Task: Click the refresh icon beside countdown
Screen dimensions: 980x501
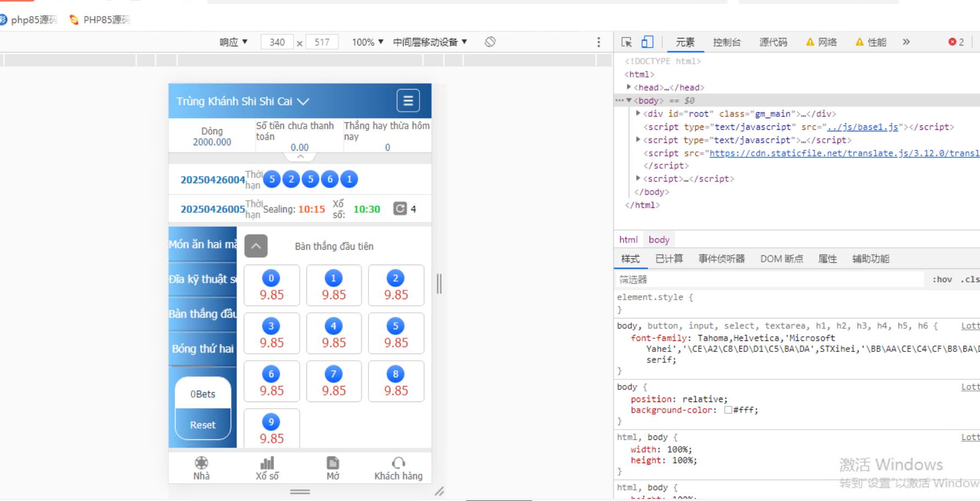Action: point(400,208)
